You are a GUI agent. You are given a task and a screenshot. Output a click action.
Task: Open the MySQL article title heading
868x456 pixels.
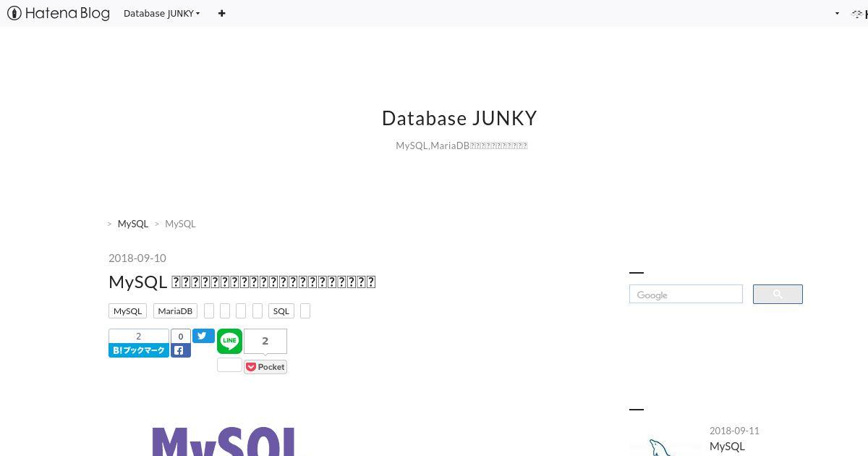pyautogui.click(x=242, y=282)
